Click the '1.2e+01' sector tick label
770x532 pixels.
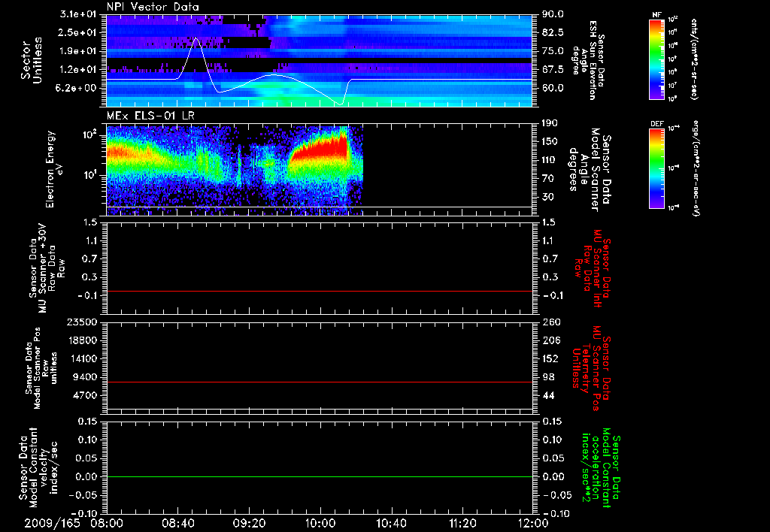pyautogui.click(x=80, y=70)
